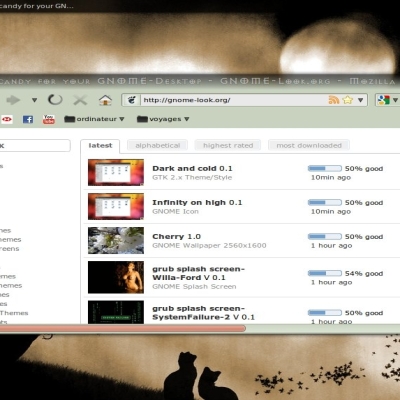Image resolution: width=400 pixels, height=400 pixels.
Task: Open the Dark and cold 0.1 link
Action: (x=192, y=168)
